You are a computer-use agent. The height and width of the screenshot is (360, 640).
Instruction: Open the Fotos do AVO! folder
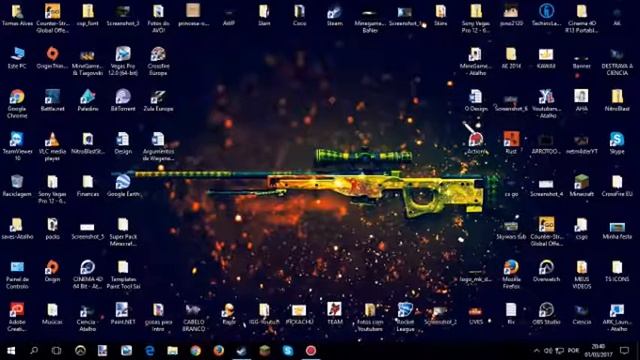(158, 19)
